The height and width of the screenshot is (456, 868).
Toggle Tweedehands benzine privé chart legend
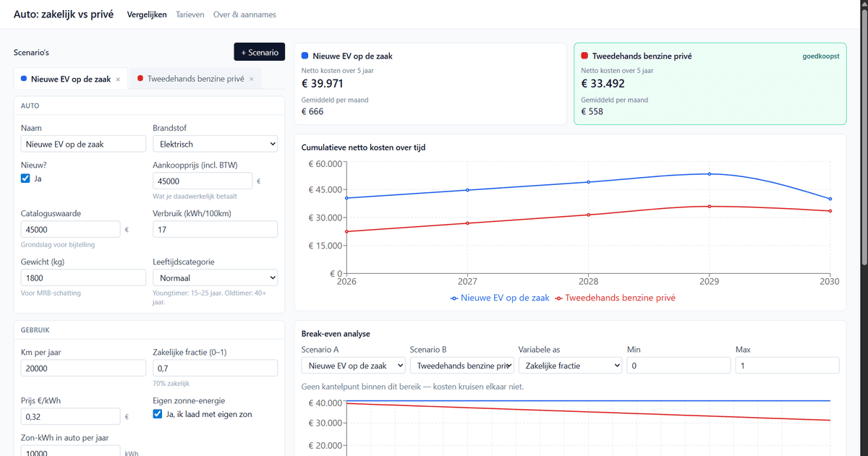[615, 298]
